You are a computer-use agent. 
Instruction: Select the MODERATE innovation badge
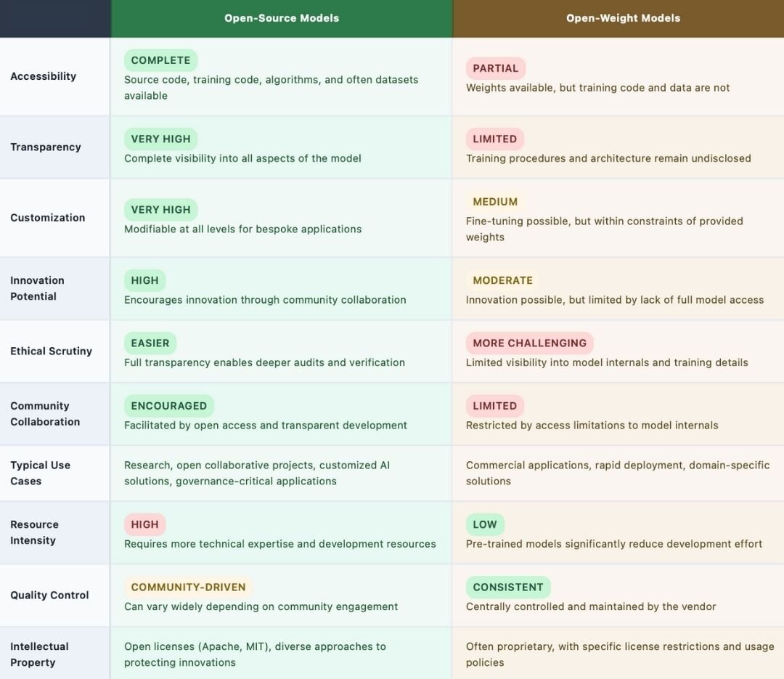pyautogui.click(x=502, y=280)
